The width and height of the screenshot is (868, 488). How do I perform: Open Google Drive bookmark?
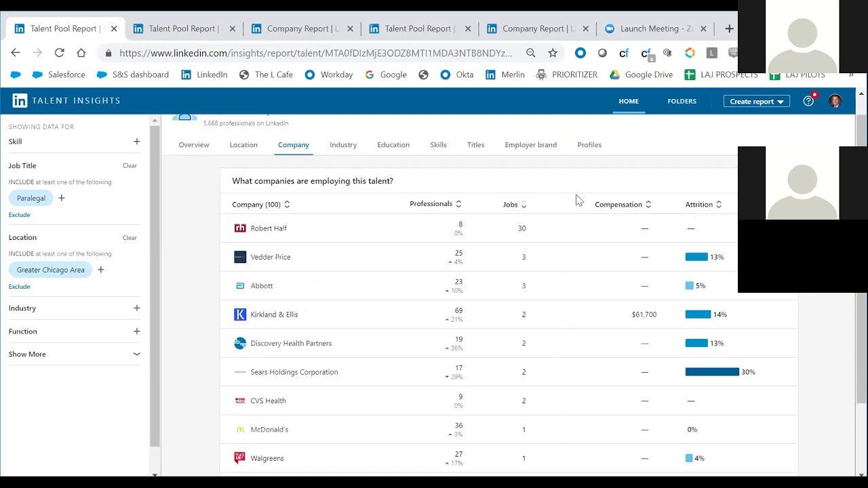[641, 75]
